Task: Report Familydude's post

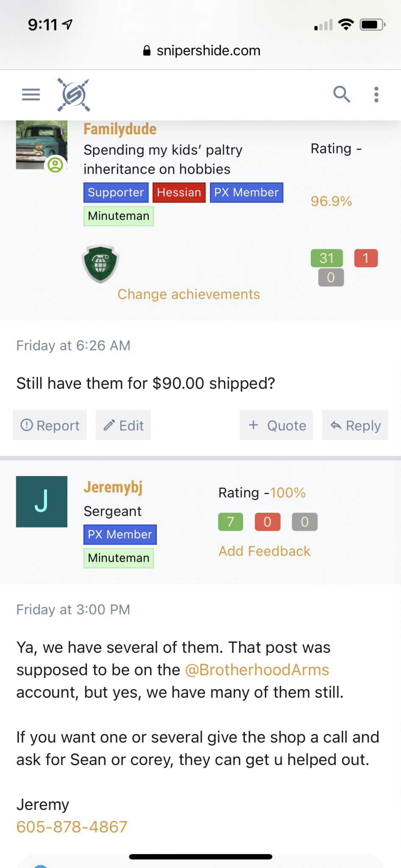Action: pos(50,425)
